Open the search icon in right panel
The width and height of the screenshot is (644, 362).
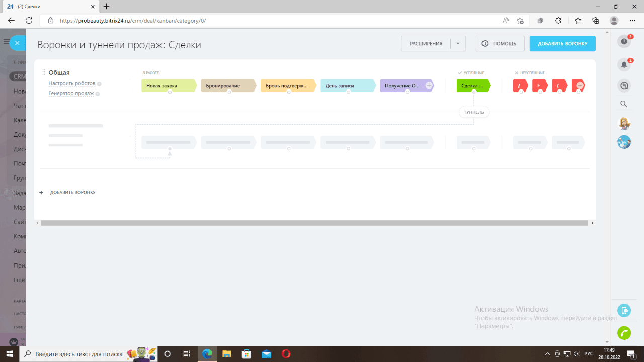click(x=624, y=104)
